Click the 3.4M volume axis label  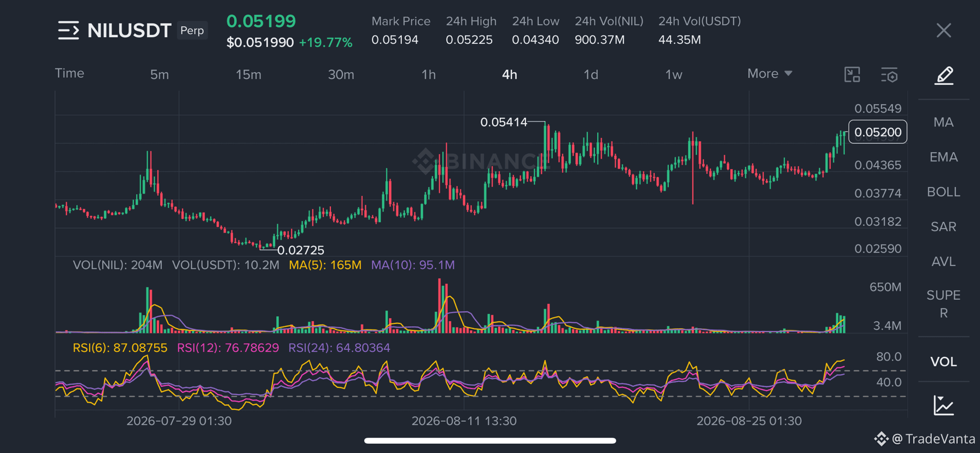coord(886,326)
